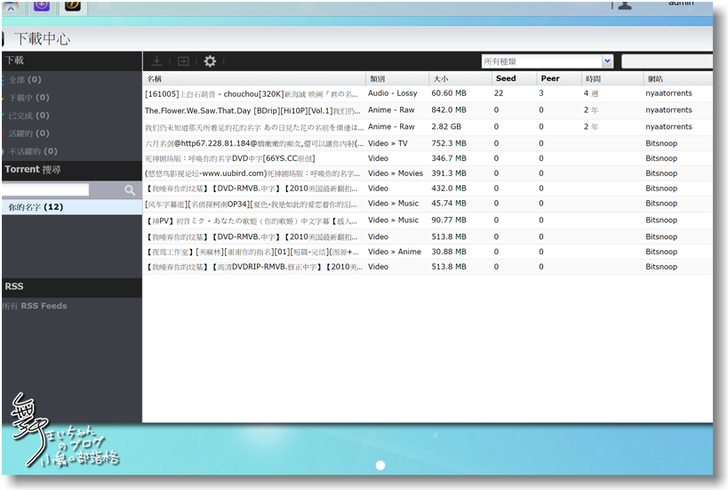Select the http67.228.81.184 torrent row
728x490 pixels.
click(x=428, y=144)
